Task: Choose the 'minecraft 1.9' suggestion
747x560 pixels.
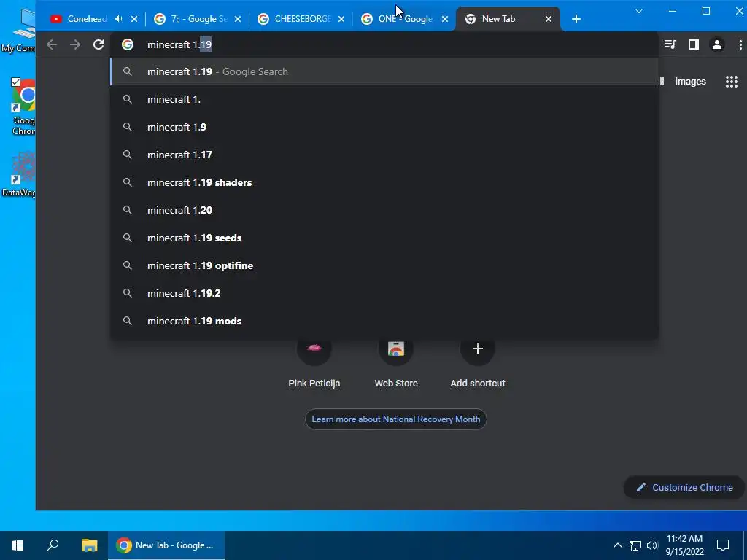Action: [x=384, y=127]
